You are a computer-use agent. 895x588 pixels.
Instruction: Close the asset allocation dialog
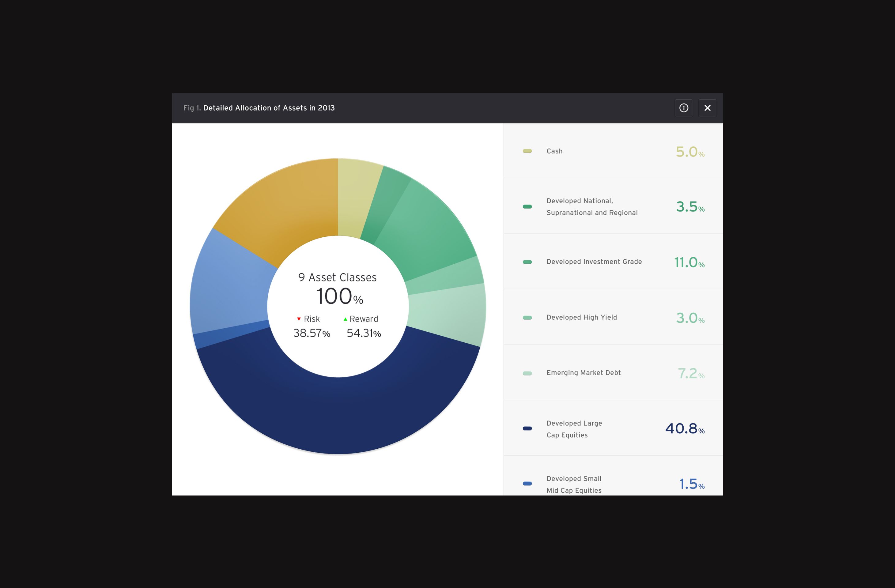[x=707, y=108]
